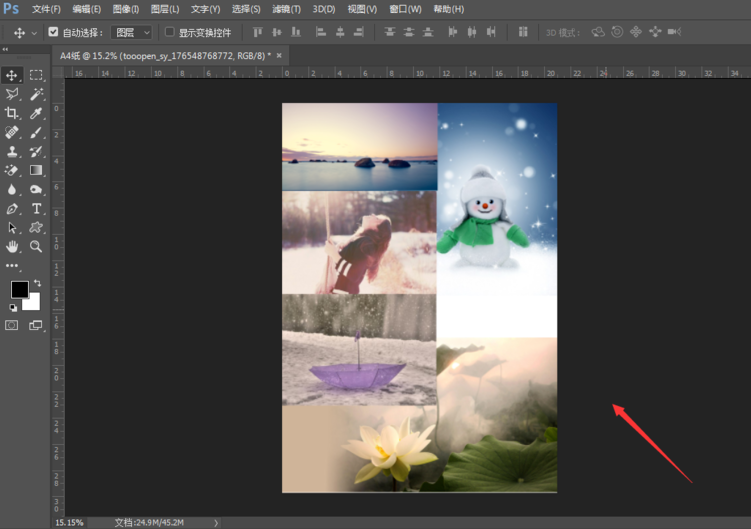This screenshot has height=529, width=751.
Task: Pick the Magic Wand tool
Action: click(36, 94)
